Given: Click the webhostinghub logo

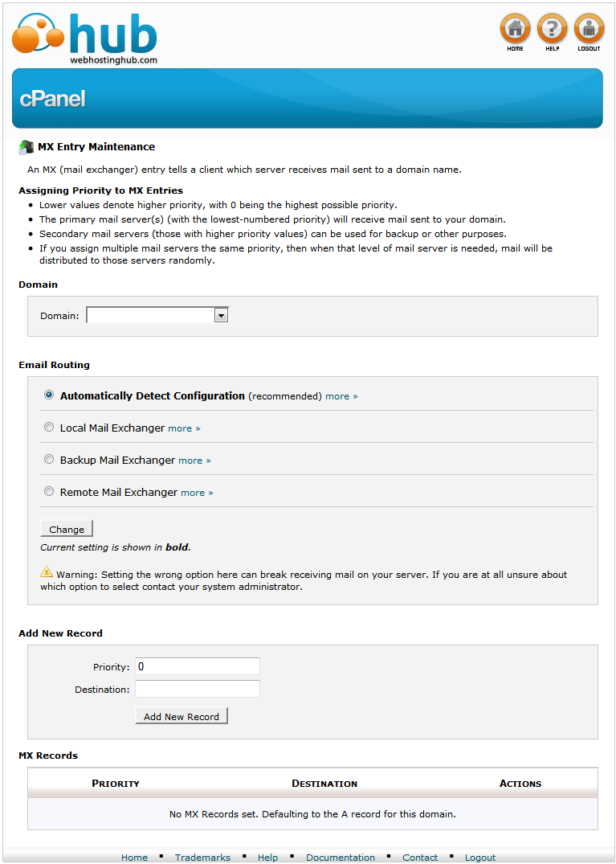Looking at the screenshot, I should [x=84, y=38].
